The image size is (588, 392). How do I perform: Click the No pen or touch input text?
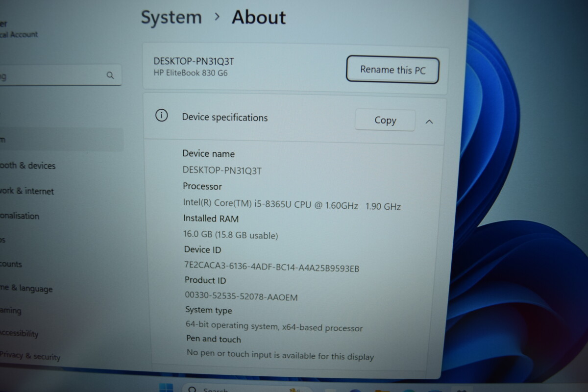click(x=280, y=355)
